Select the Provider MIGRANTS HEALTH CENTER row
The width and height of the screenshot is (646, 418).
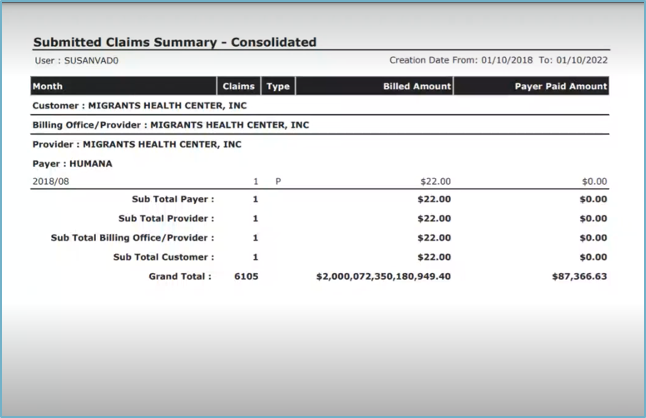pyautogui.click(x=137, y=144)
